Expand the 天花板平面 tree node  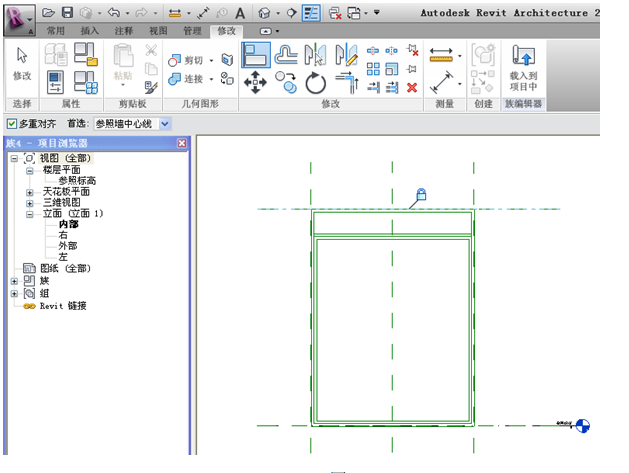coord(30,192)
